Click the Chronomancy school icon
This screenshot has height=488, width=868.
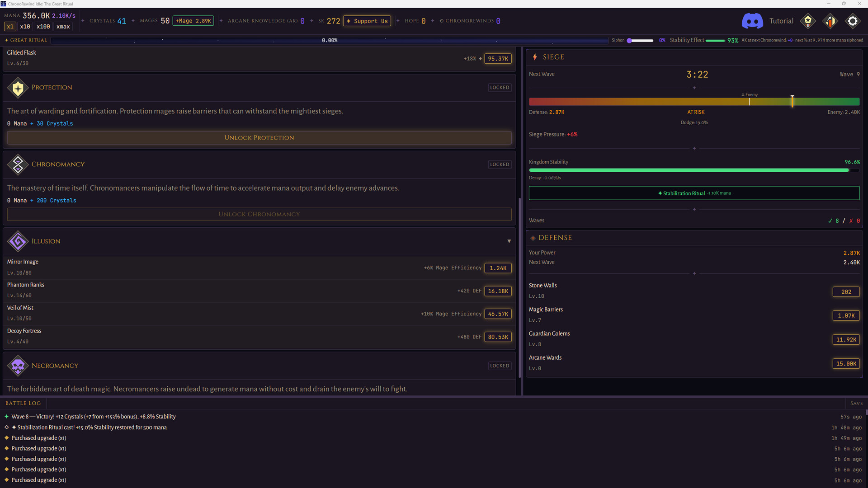click(x=18, y=164)
